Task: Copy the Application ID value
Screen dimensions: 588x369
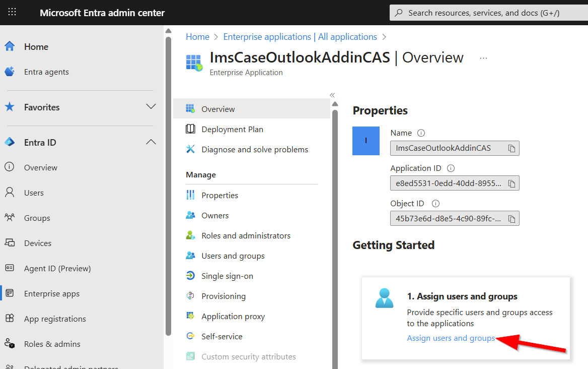Action: (x=511, y=183)
